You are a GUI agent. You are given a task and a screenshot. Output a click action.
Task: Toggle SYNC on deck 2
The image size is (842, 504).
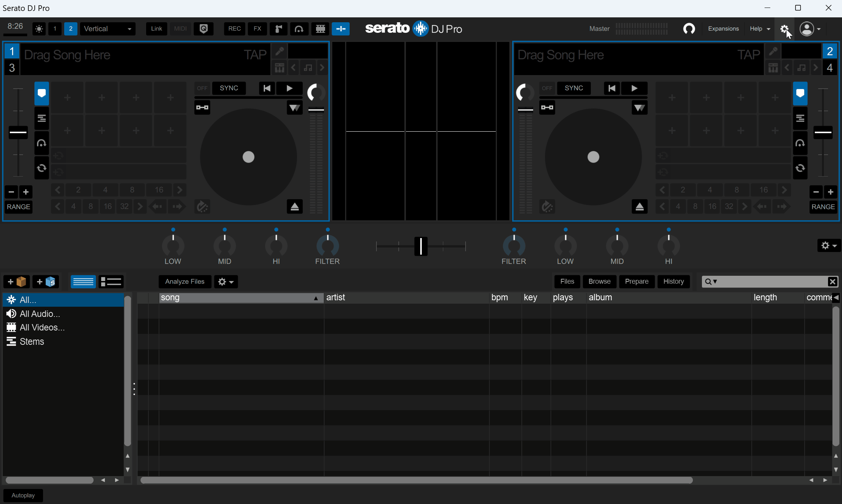coord(574,88)
